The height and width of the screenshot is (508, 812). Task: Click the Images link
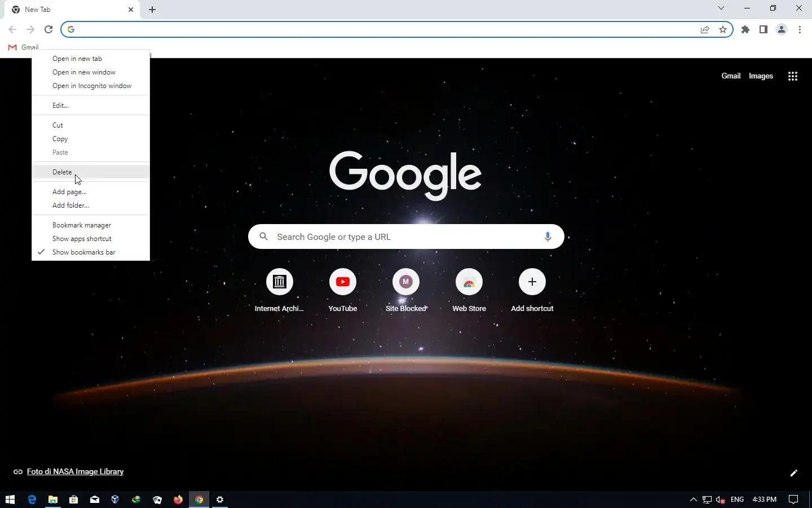click(x=761, y=76)
